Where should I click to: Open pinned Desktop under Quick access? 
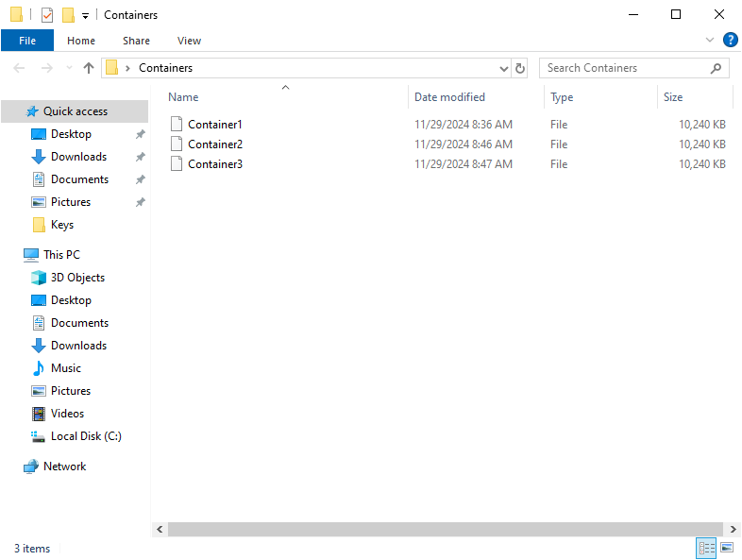(71, 134)
